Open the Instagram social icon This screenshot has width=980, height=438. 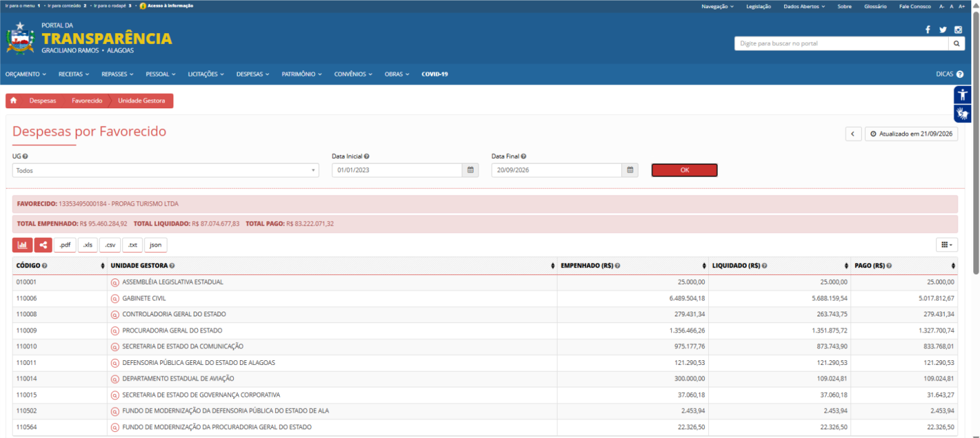[x=958, y=30]
